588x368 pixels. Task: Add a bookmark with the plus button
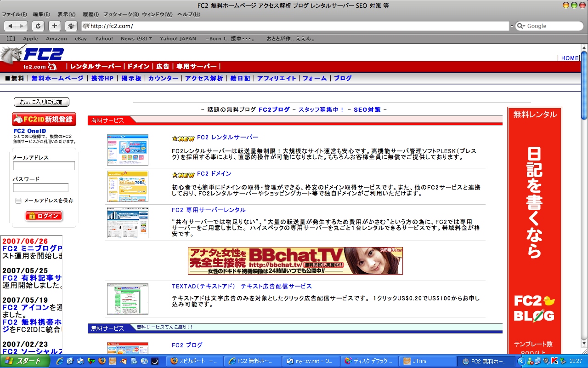(x=55, y=26)
